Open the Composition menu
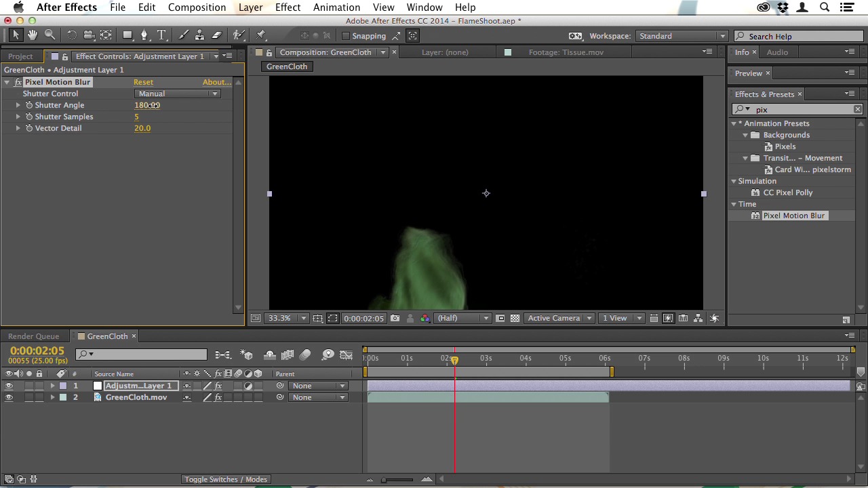This screenshot has width=868, height=488. coord(197,7)
